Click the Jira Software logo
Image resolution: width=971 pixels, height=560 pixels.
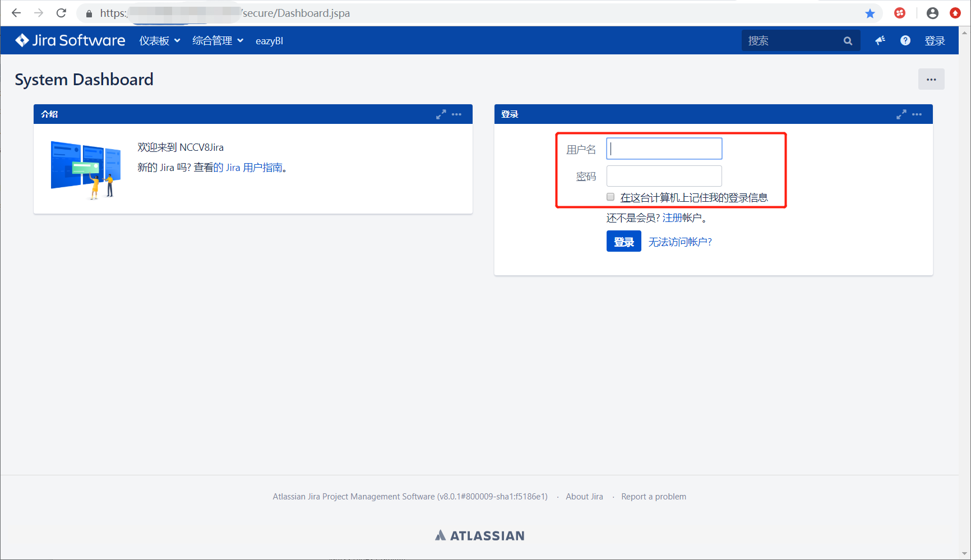click(x=70, y=40)
